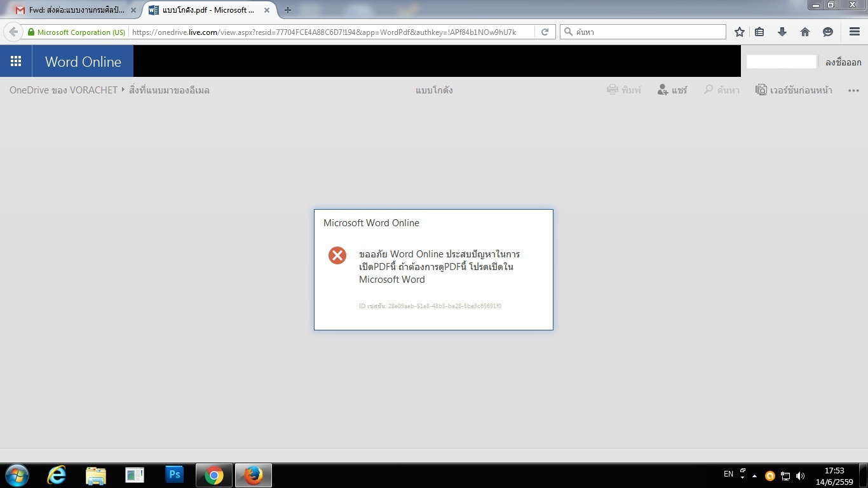The height and width of the screenshot is (488, 868).
Task: Launch Internet Explorer from the taskbar
Action: click(57, 475)
